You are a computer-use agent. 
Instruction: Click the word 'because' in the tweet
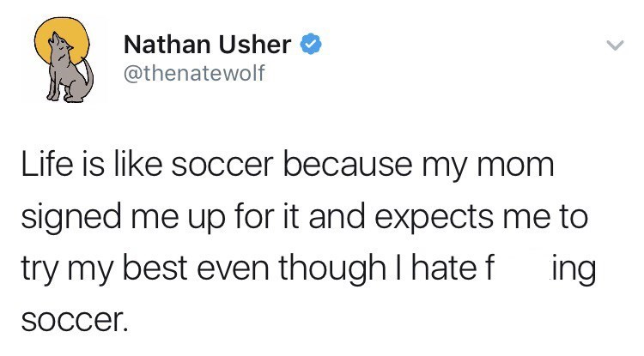click(348, 164)
